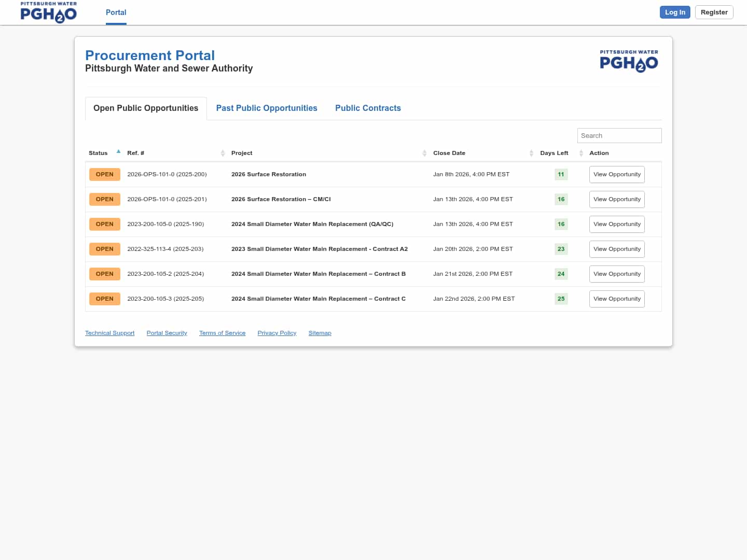Click the PGH2O logo in the top navigation bar

point(48,12)
